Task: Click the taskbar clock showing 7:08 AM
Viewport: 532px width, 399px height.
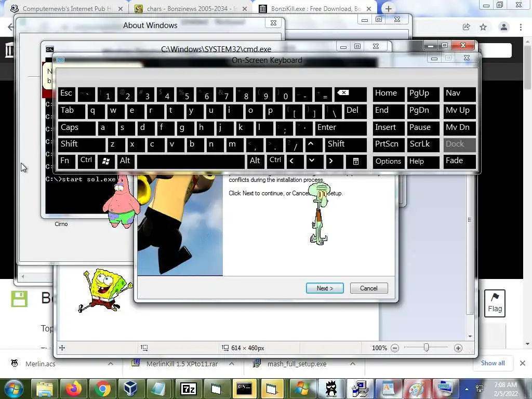Action: 506,389
